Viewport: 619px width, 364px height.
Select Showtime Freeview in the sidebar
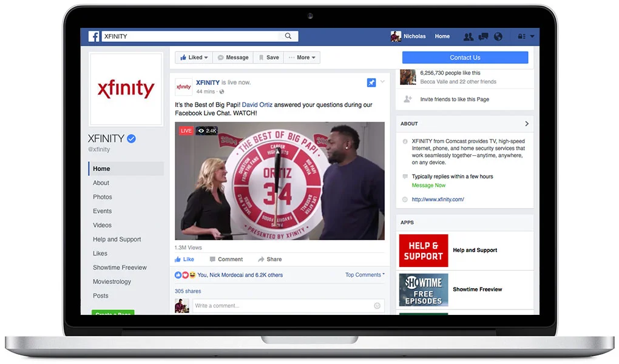(120, 268)
